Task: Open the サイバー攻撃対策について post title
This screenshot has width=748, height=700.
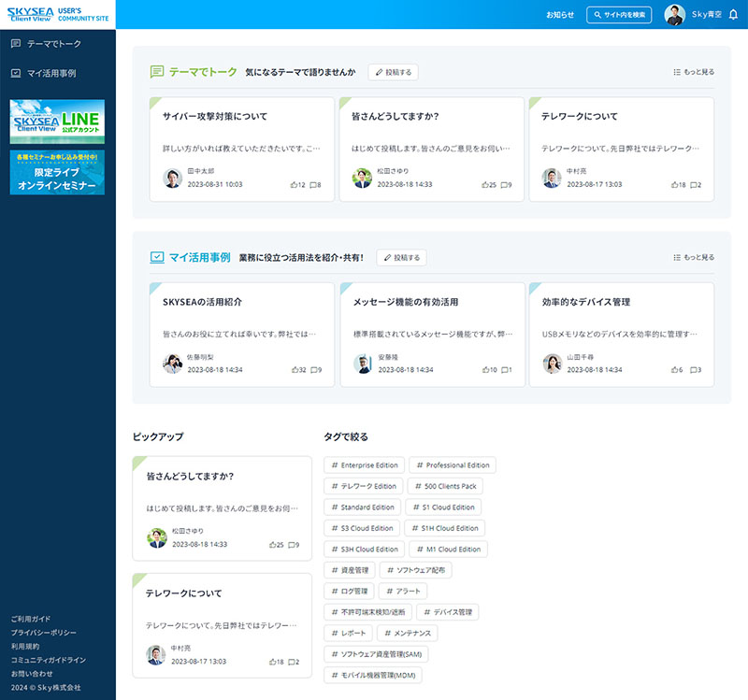Action: (215, 116)
